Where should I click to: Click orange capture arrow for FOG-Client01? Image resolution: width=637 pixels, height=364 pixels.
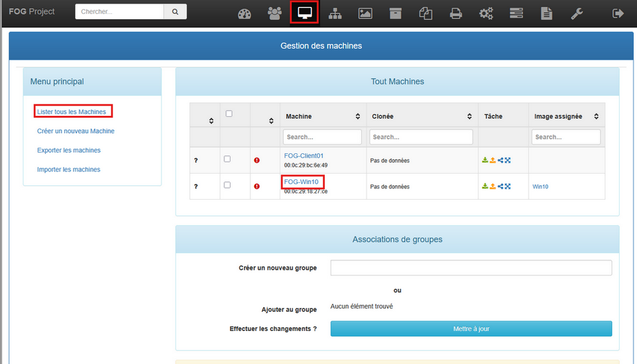492,160
